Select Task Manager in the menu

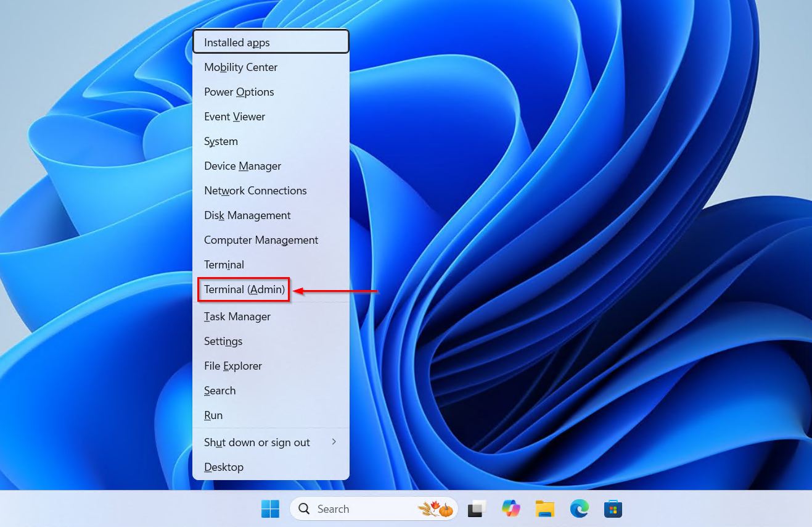point(237,317)
